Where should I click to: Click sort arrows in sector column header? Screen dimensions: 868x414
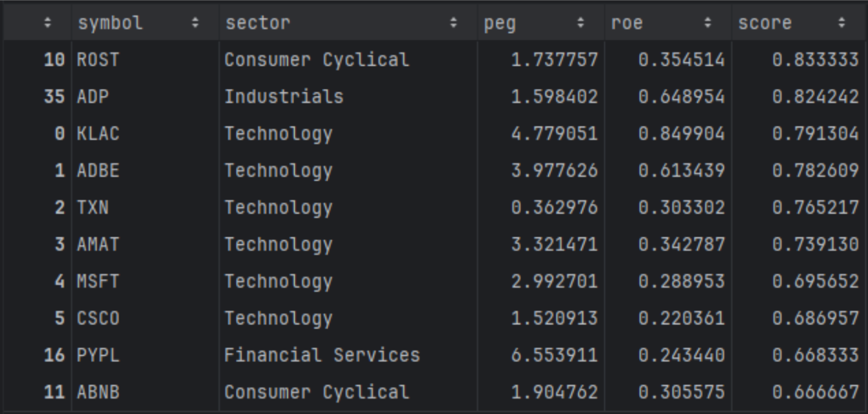click(x=454, y=22)
